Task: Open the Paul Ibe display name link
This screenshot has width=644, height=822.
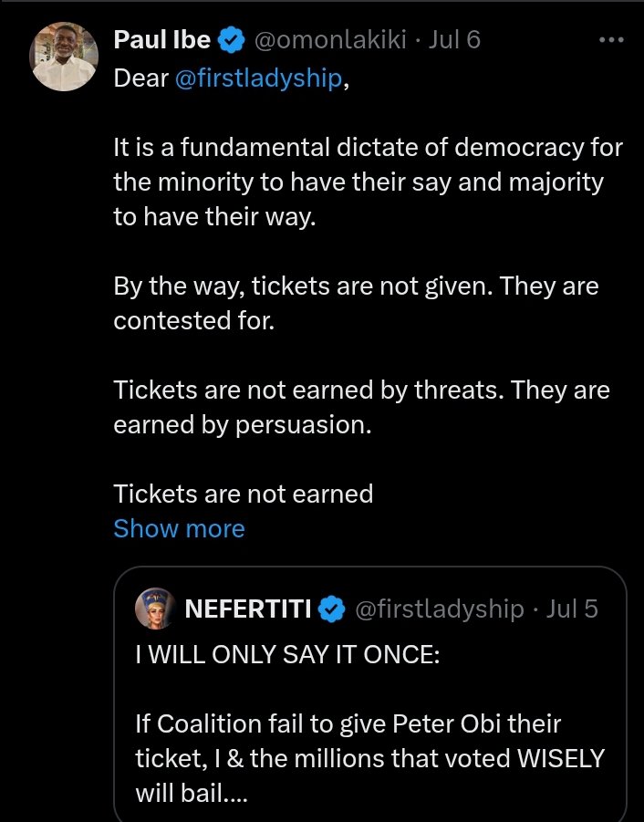Action: click(162, 40)
